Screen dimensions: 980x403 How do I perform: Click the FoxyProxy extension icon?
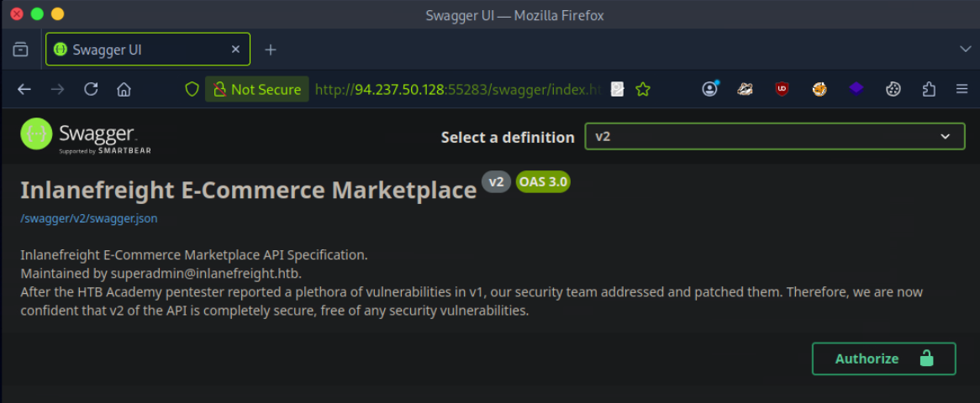819,89
